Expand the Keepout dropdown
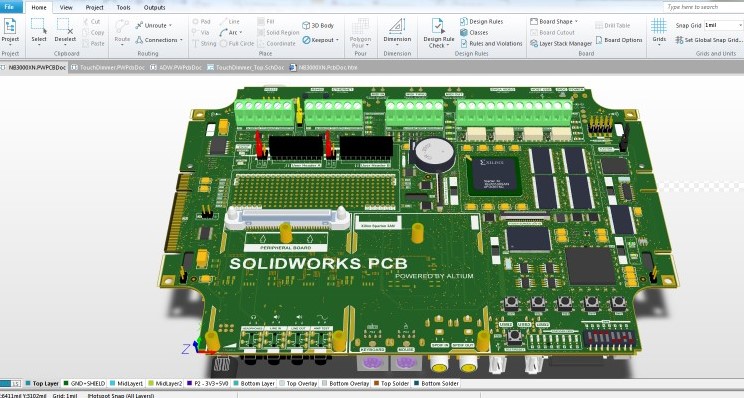Viewport: 744px width, 398px height. pyautogui.click(x=337, y=40)
